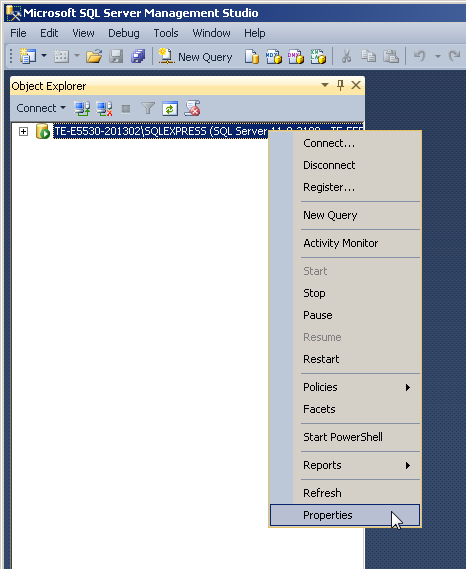Click the Object Explorer disconnect icon
This screenshot has width=466, height=569.
[x=104, y=109]
